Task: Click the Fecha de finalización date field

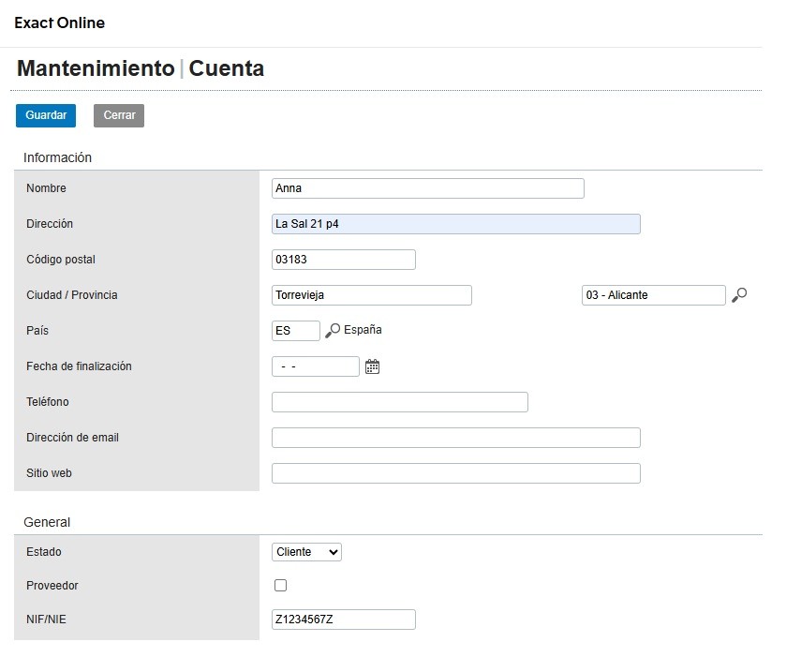Action: [x=315, y=366]
